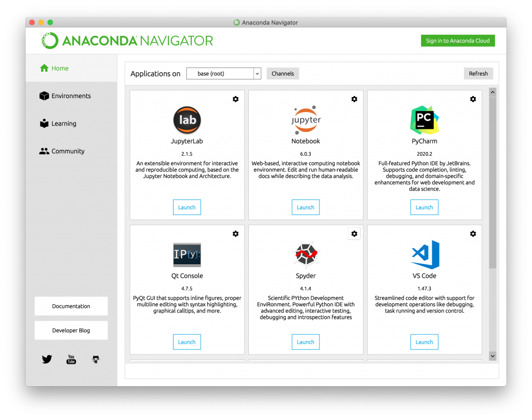532x420 pixels.
Task: Click the VS Code logo
Action: click(x=425, y=254)
